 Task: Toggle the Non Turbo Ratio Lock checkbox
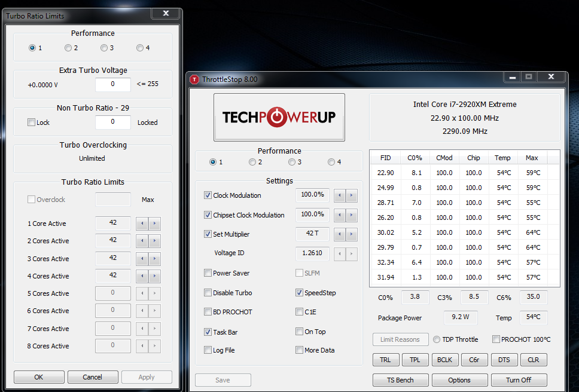coord(31,122)
